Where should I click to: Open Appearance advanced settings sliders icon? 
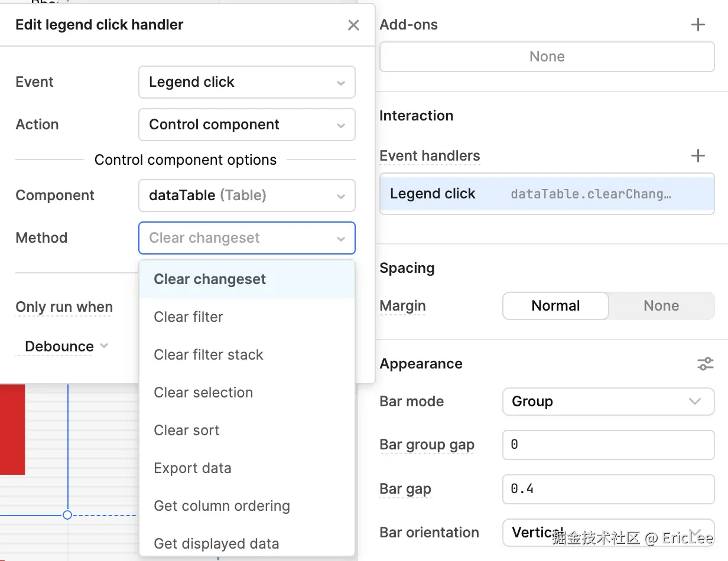[x=705, y=364]
